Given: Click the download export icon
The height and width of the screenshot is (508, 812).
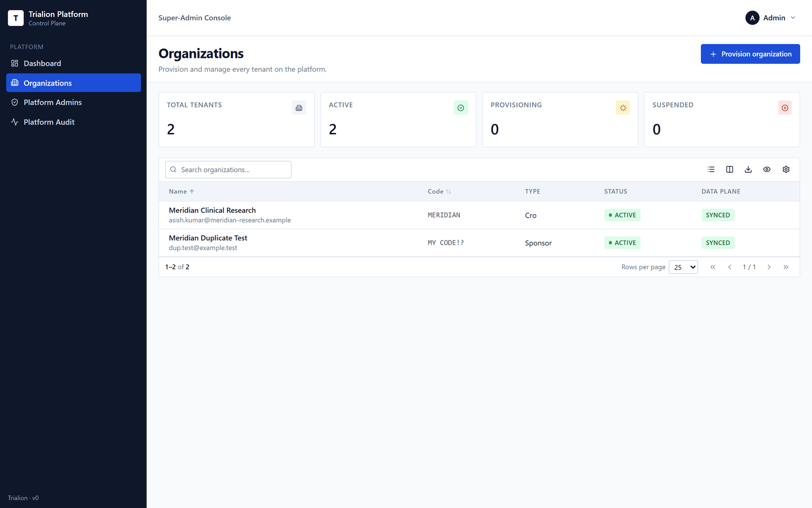Looking at the screenshot, I should 748,169.
